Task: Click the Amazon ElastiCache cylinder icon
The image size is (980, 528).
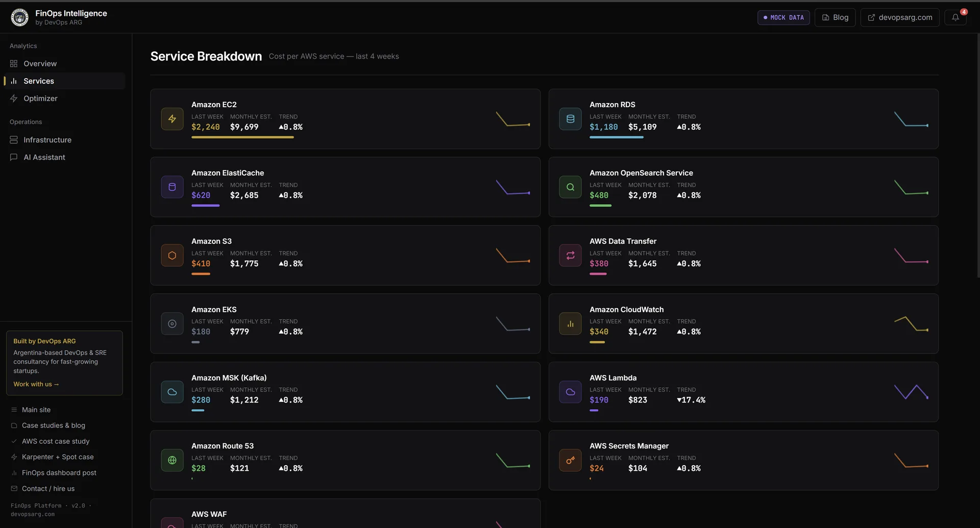Action: pos(172,187)
